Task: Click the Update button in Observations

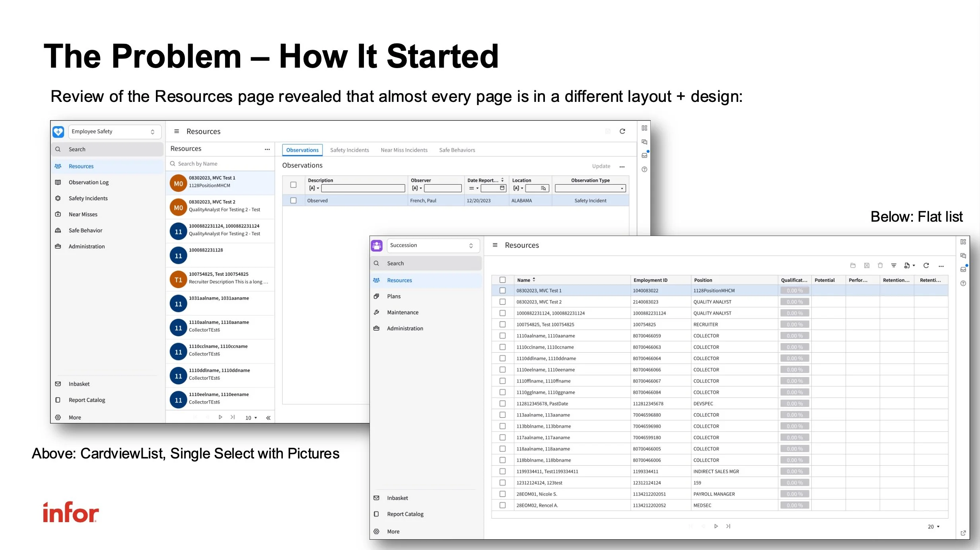Action: [601, 166]
